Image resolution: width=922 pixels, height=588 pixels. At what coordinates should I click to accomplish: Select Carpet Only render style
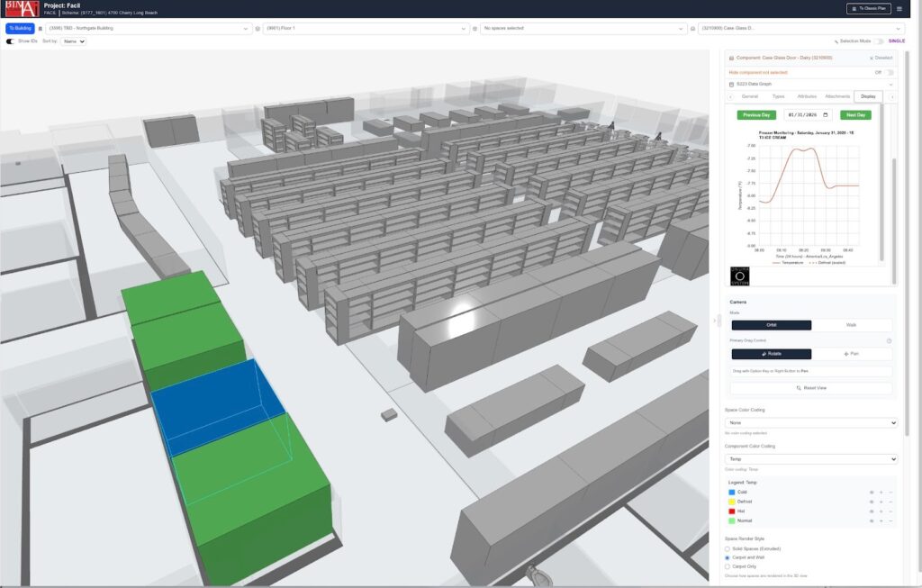(728, 566)
